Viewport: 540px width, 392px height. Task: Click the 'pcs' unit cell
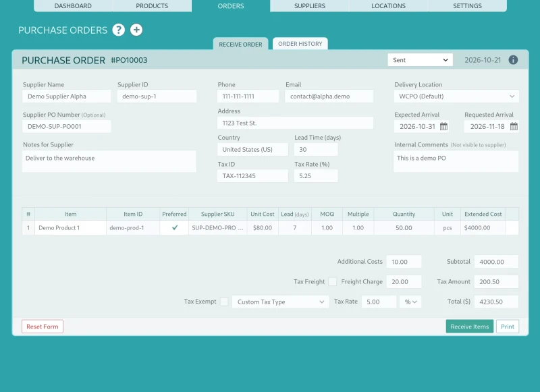point(448,228)
